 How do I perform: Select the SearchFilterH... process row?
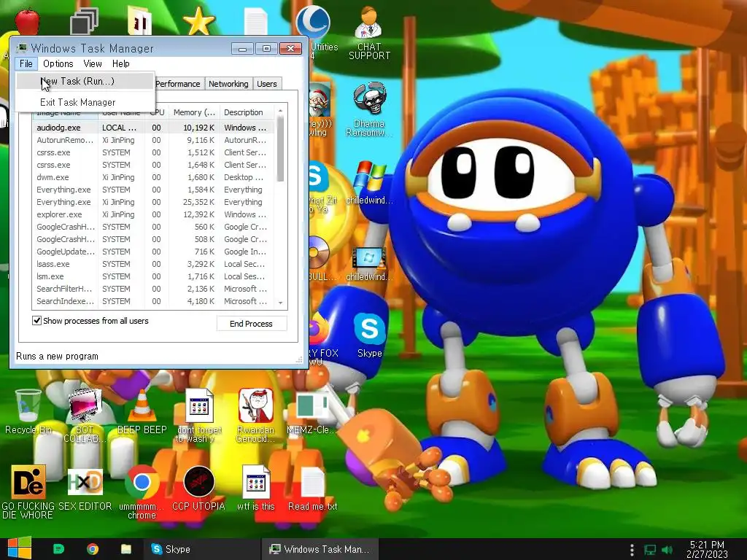coord(154,289)
